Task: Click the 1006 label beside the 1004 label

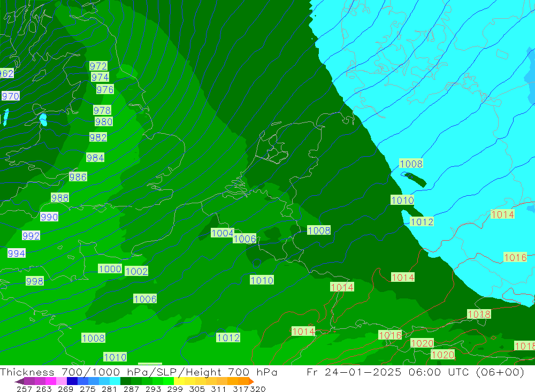Action: pos(244,239)
